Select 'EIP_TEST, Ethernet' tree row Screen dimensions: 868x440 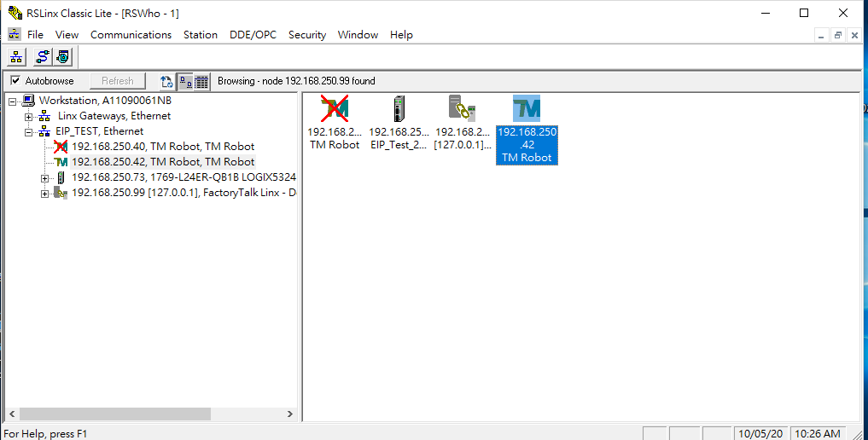point(100,131)
